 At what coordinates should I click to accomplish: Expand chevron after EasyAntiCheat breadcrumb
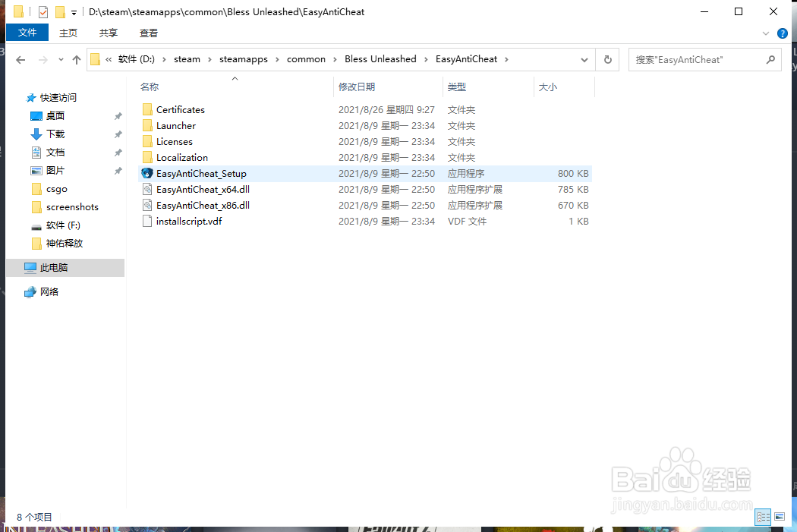(506, 59)
